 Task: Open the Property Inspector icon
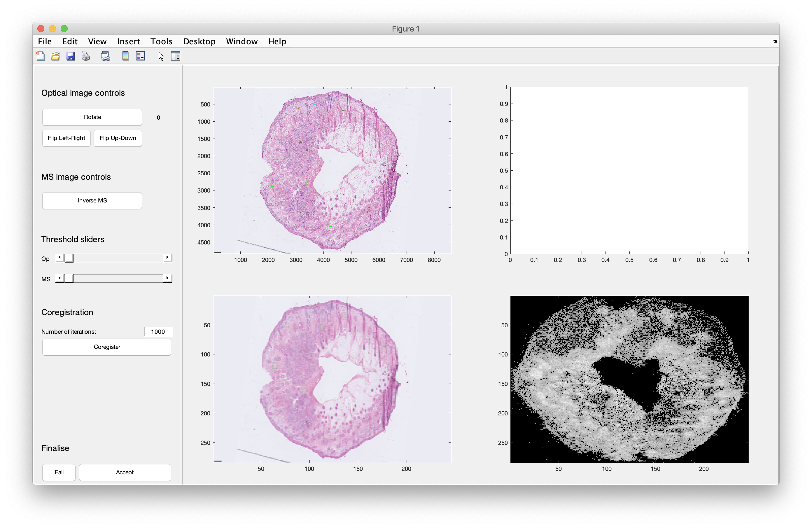[x=175, y=56]
